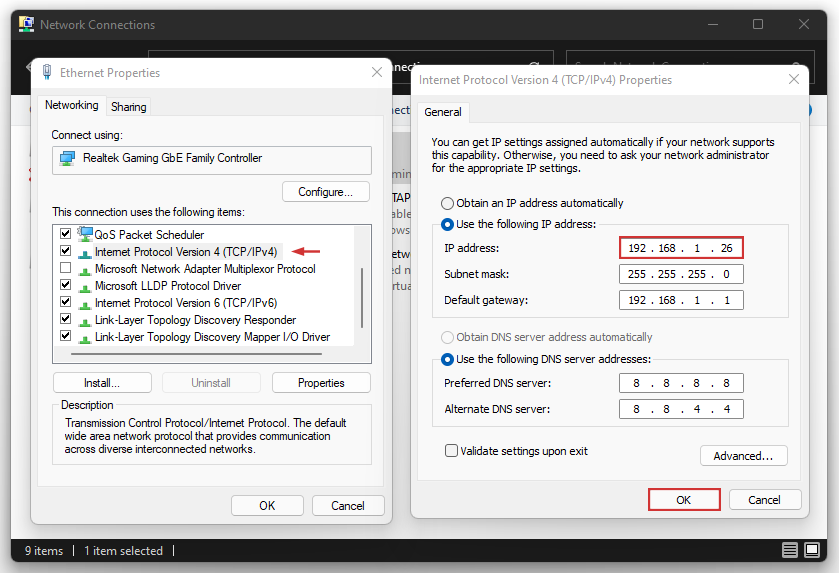Enable Validate settings upon exit checkbox
Viewport: 839px width, 573px height.
coord(451,450)
